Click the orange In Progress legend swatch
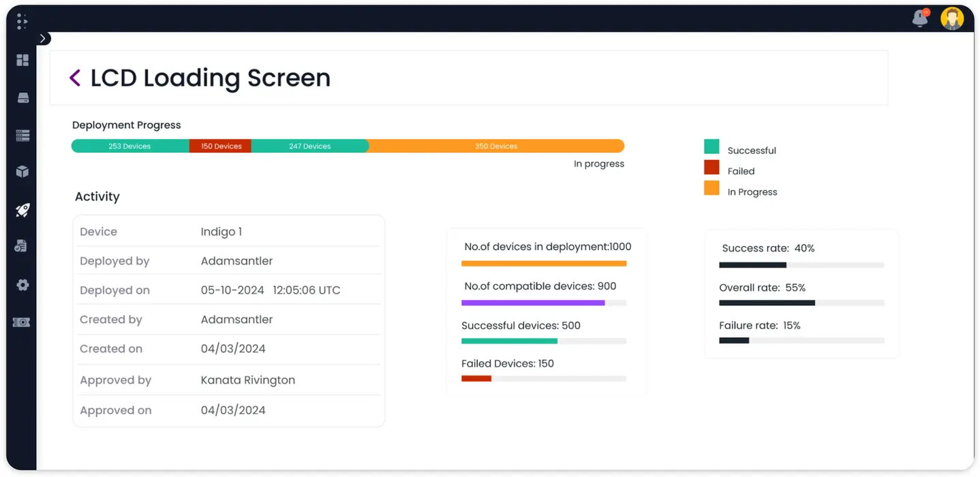 coord(711,188)
